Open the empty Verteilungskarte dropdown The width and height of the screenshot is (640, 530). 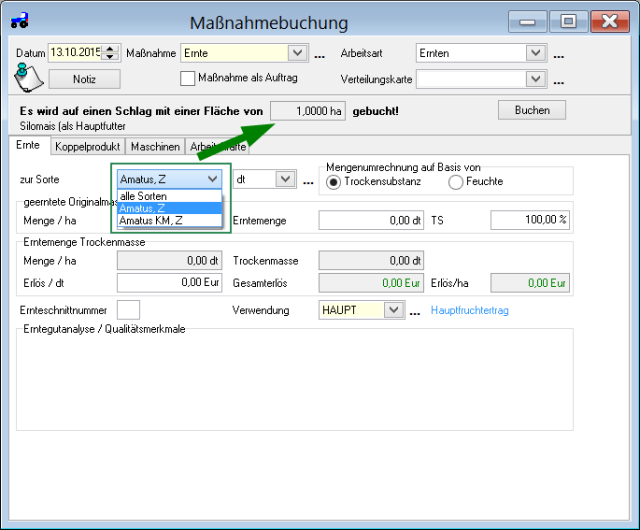[x=535, y=78]
